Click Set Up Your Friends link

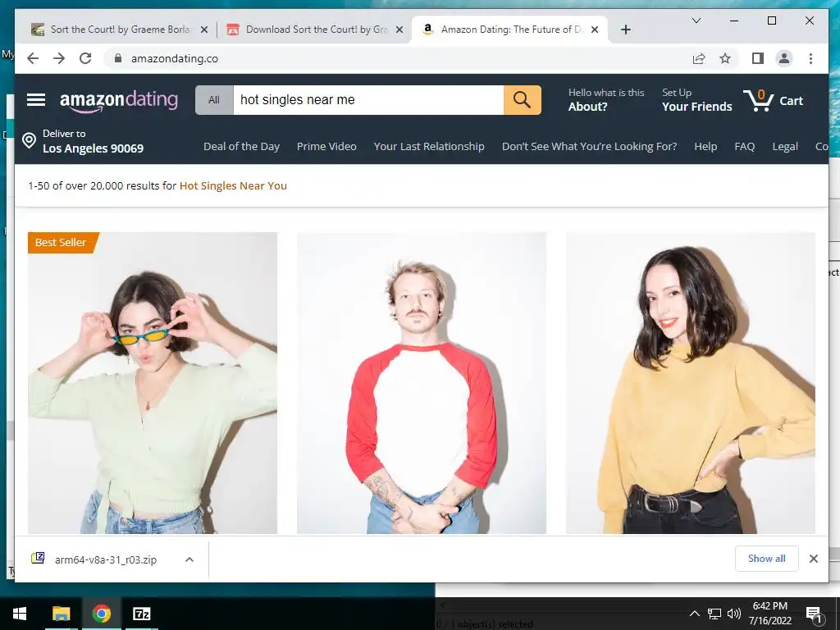pyautogui.click(x=697, y=99)
